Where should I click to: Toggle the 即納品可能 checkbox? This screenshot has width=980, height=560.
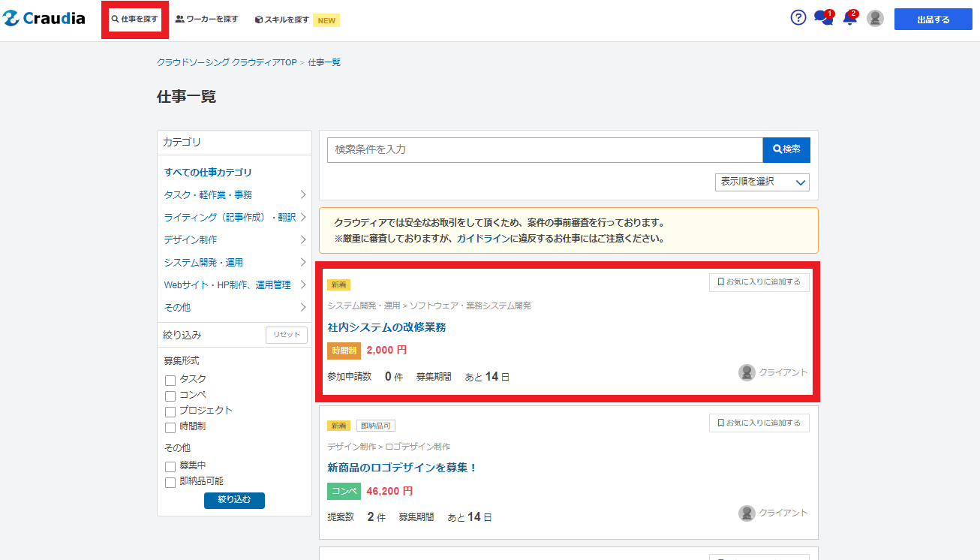pyautogui.click(x=170, y=482)
